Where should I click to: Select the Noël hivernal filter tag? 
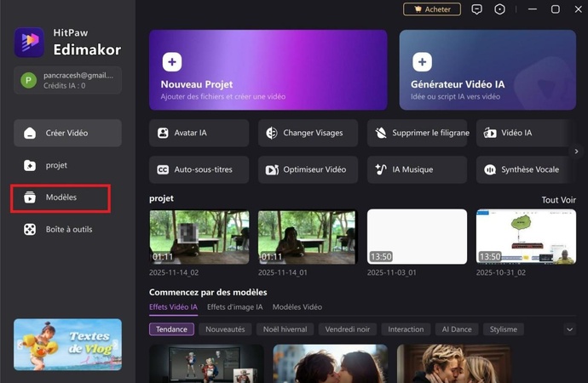click(284, 329)
